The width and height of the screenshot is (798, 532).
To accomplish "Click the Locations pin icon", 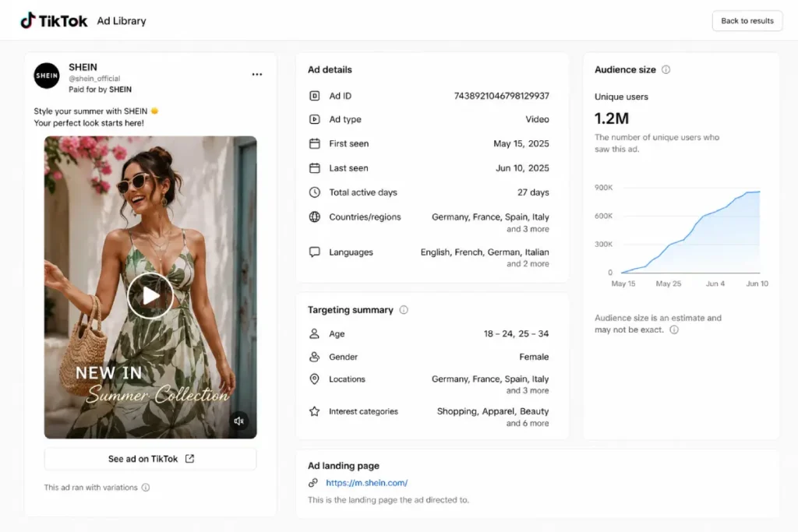I will point(315,379).
